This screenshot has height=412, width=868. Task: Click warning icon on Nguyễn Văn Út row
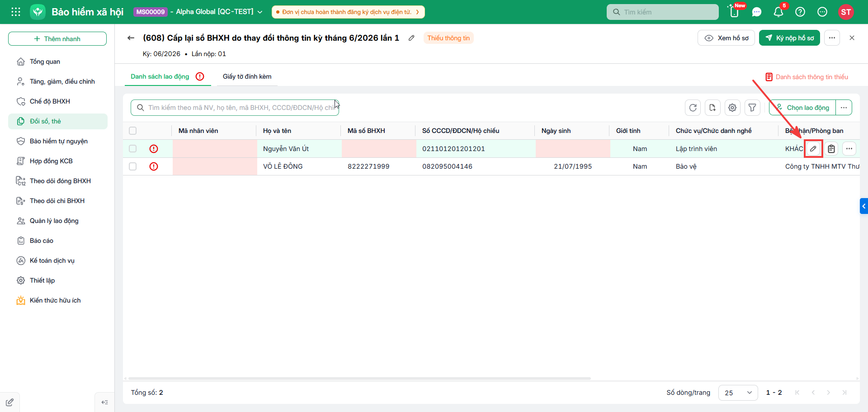click(x=154, y=149)
